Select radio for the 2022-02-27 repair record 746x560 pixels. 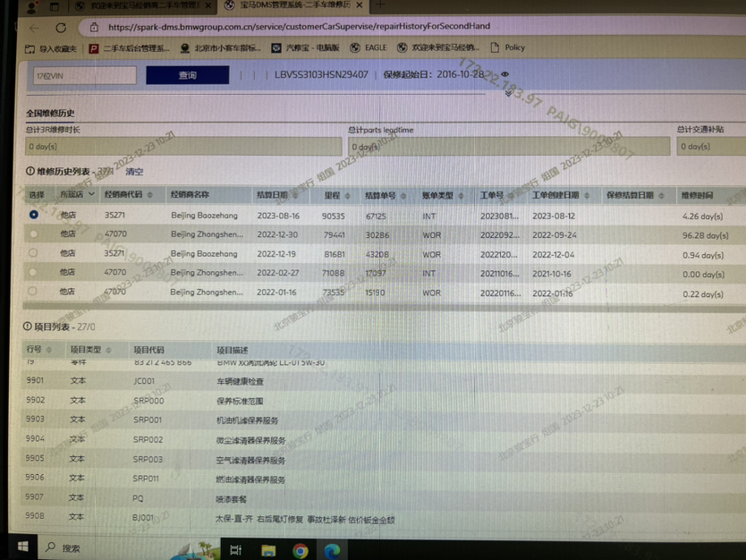coord(32,272)
